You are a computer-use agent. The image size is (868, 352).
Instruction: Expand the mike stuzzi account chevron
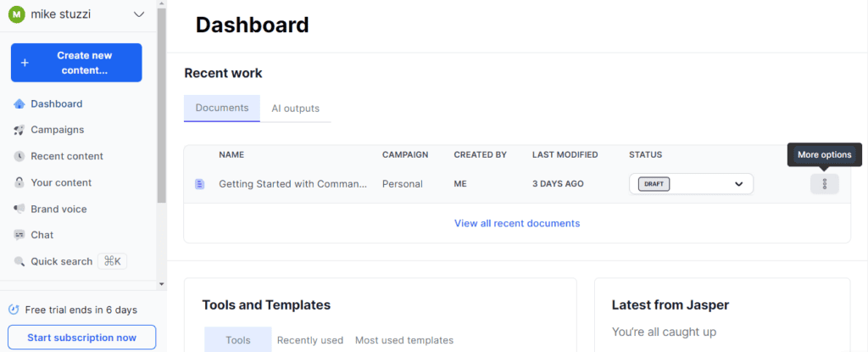139,14
